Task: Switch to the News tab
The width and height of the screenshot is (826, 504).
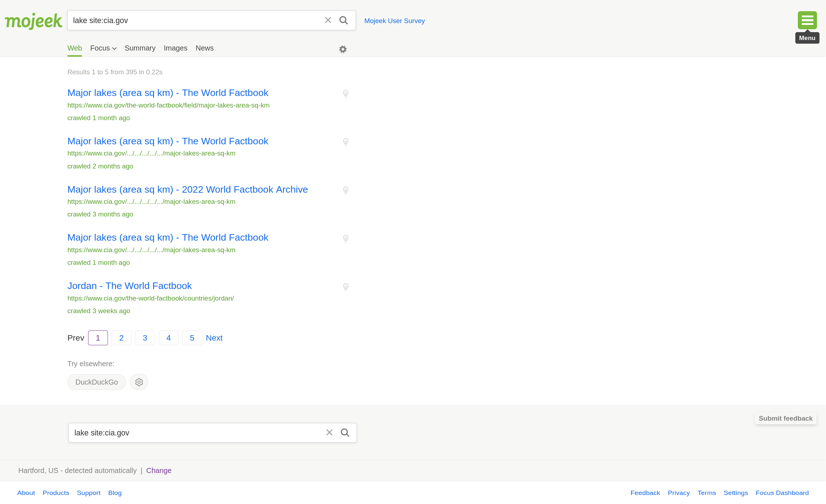Action: coord(205,48)
